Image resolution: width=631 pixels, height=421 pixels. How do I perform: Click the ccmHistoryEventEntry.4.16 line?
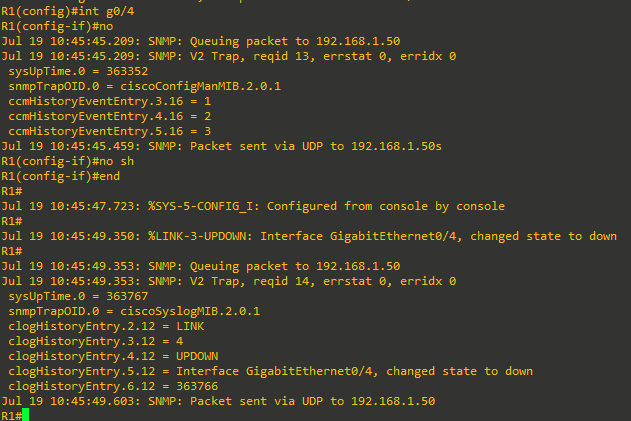tap(110, 116)
